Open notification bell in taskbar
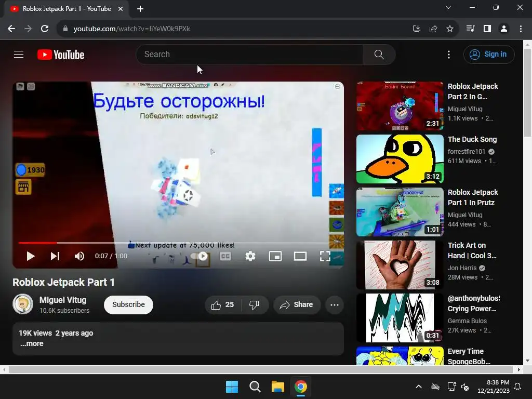The height and width of the screenshot is (399, 532). (518, 387)
